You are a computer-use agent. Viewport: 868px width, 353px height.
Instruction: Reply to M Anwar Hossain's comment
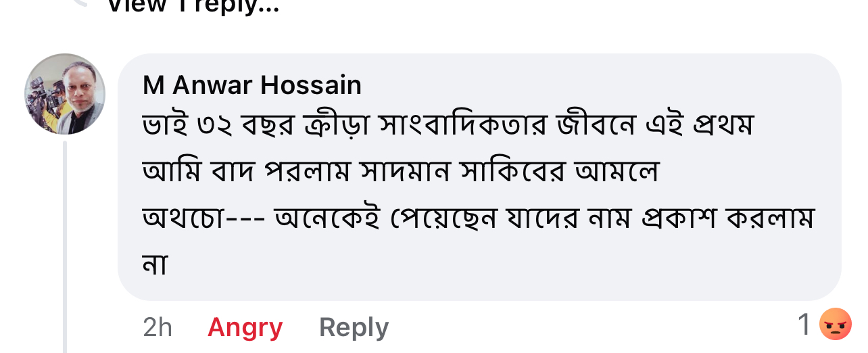354,327
